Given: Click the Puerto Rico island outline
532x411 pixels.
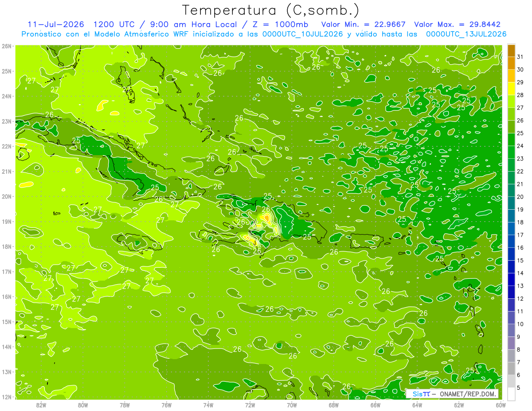Looking at the screenshot, I should (x=367, y=241).
